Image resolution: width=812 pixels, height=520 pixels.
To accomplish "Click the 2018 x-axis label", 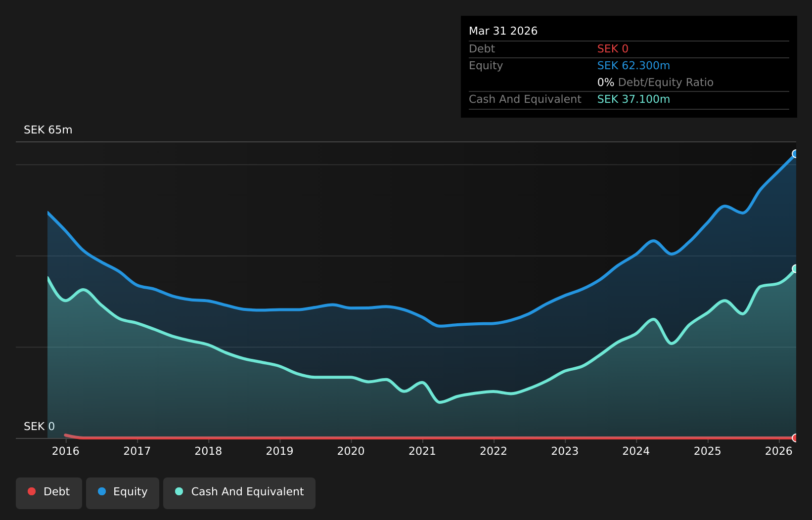I will (208, 451).
